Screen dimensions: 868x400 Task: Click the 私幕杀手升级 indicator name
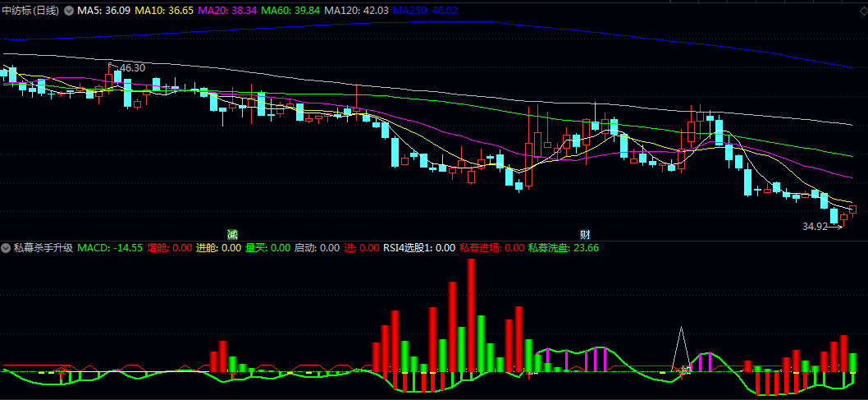pos(43,248)
